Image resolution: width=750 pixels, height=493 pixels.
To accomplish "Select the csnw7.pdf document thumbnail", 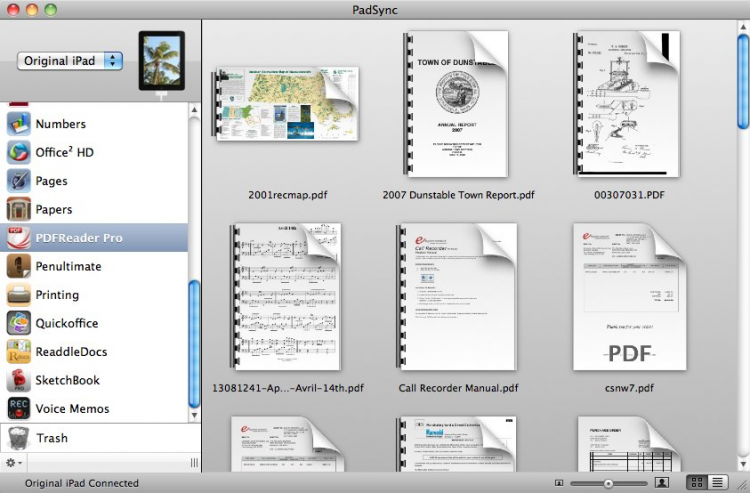I will [629, 296].
